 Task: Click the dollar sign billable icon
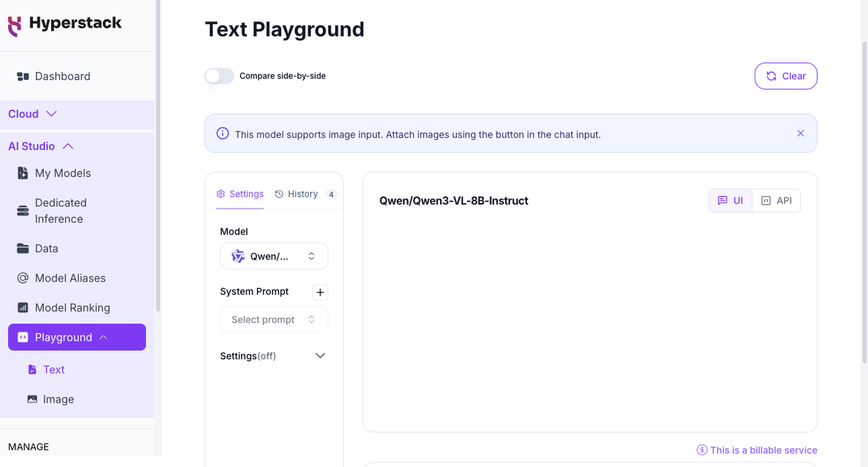pyautogui.click(x=701, y=450)
